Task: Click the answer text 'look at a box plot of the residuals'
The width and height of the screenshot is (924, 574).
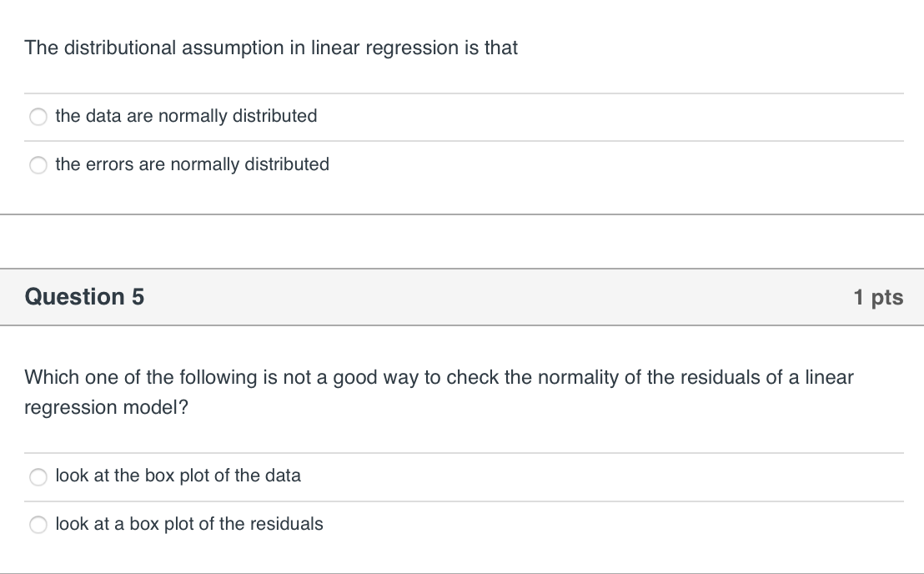Action: (x=189, y=524)
